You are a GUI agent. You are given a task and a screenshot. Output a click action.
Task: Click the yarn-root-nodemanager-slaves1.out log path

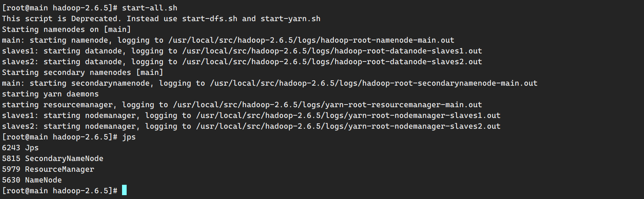pos(348,115)
